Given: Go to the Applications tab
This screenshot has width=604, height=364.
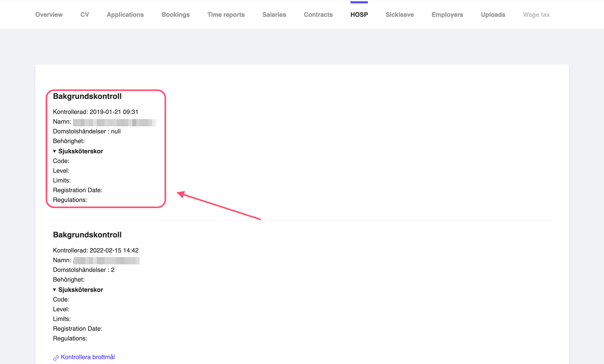Looking at the screenshot, I should tap(125, 15).
